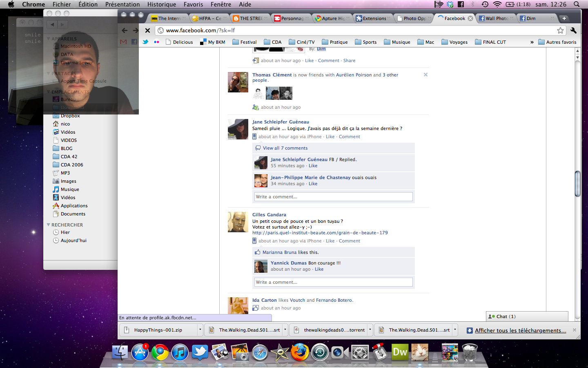Show the hidden bookmarks overflow chevron
Viewport: 588px width, 368px height.
(532, 42)
